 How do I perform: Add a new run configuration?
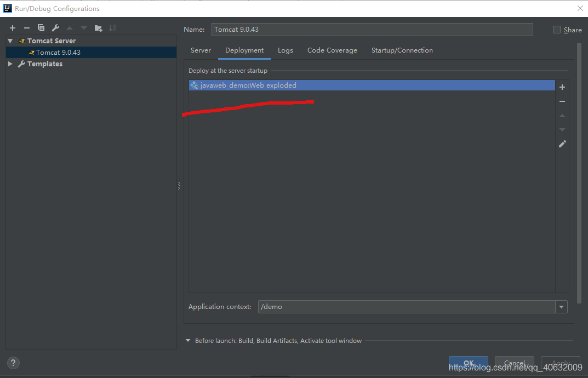(x=13, y=28)
